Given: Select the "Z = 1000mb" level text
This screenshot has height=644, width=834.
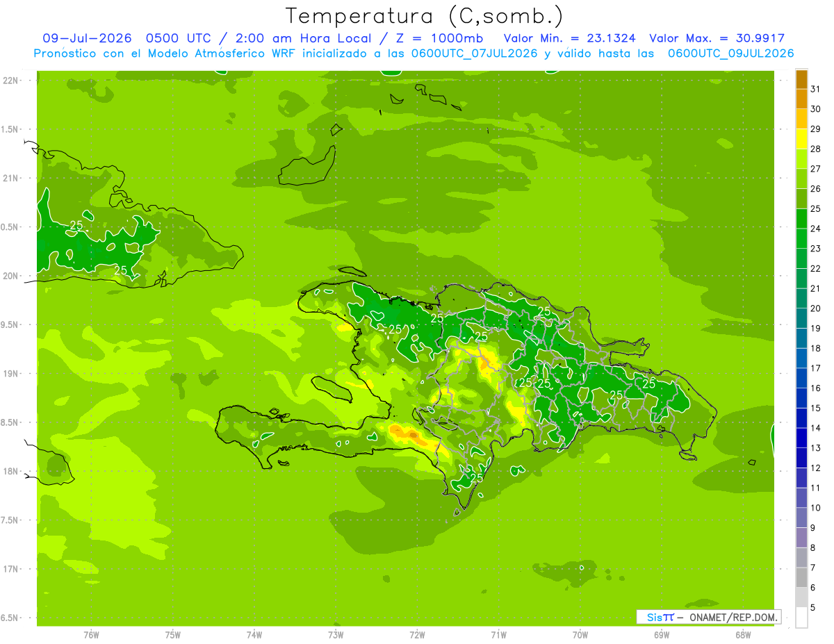Looking at the screenshot, I should [439, 38].
